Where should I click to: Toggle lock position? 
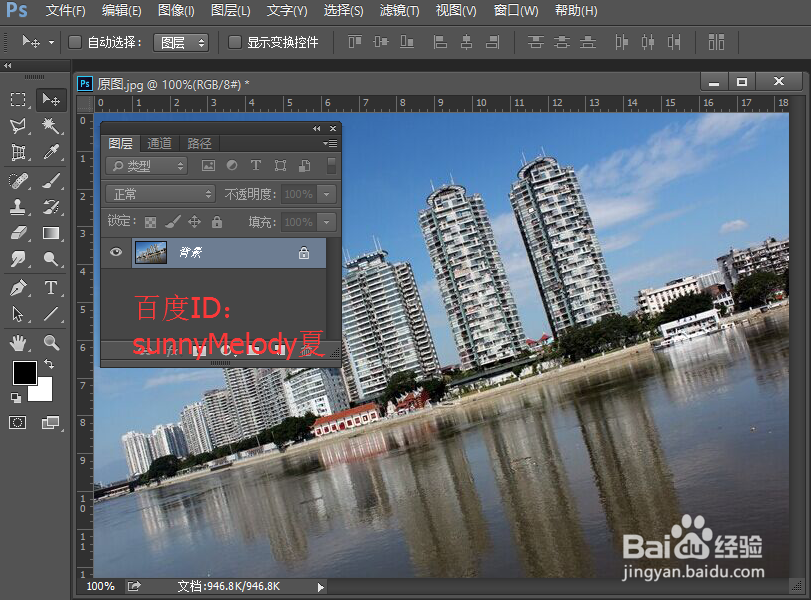coord(194,222)
